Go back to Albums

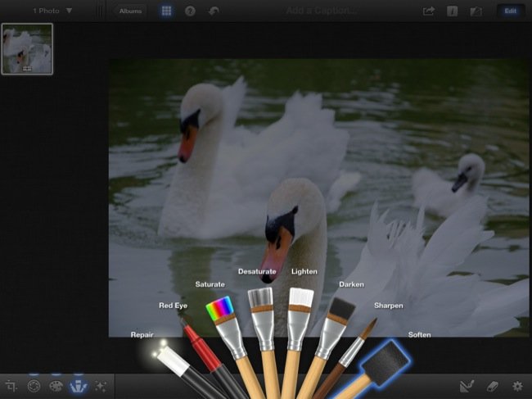(130, 11)
